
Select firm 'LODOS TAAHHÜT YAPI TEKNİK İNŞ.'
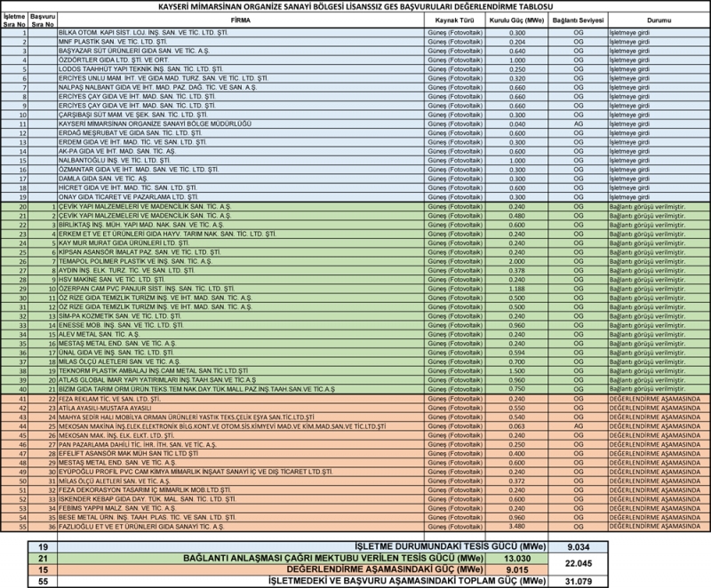pyautogui.click(x=140, y=69)
